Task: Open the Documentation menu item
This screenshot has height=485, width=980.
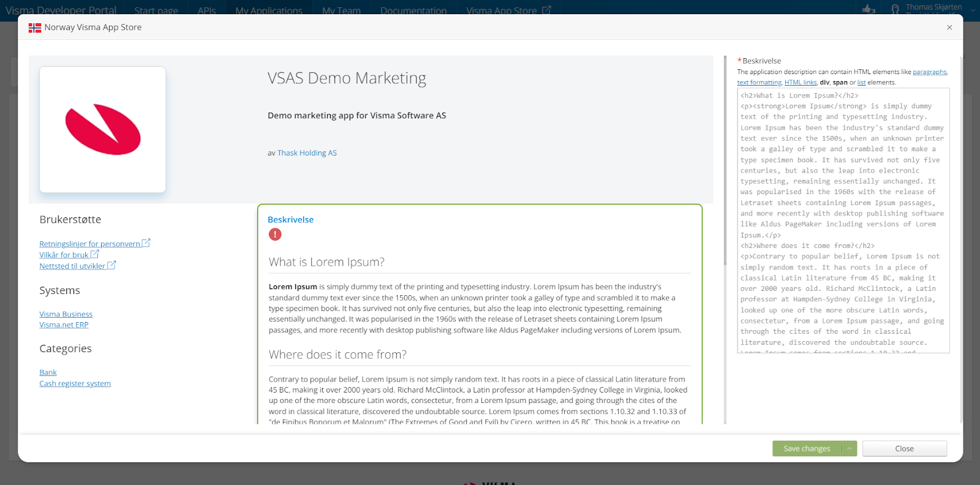Action: [x=413, y=10]
